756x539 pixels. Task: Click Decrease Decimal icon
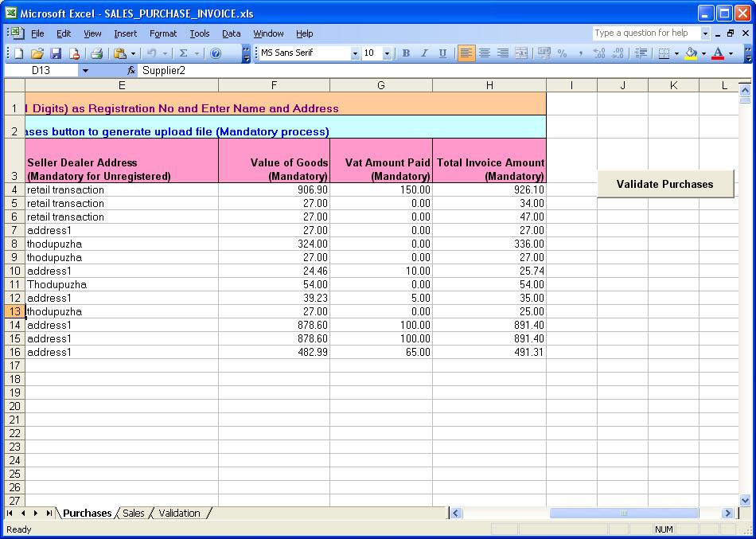point(618,53)
